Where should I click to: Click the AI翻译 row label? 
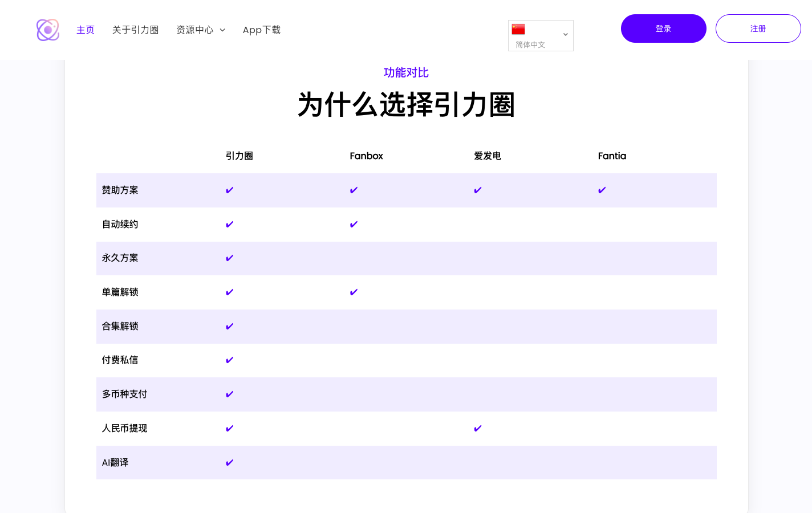tap(115, 462)
